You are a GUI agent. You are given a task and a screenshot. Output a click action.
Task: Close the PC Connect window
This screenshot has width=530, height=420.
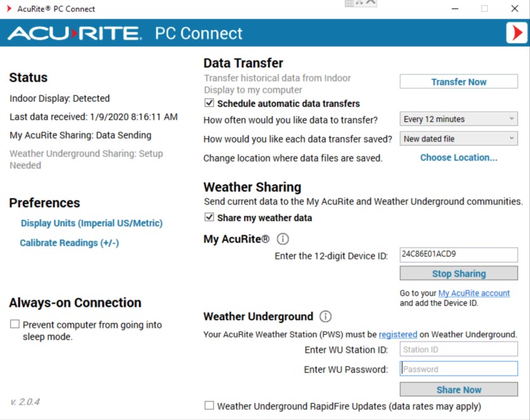[515, 8]
